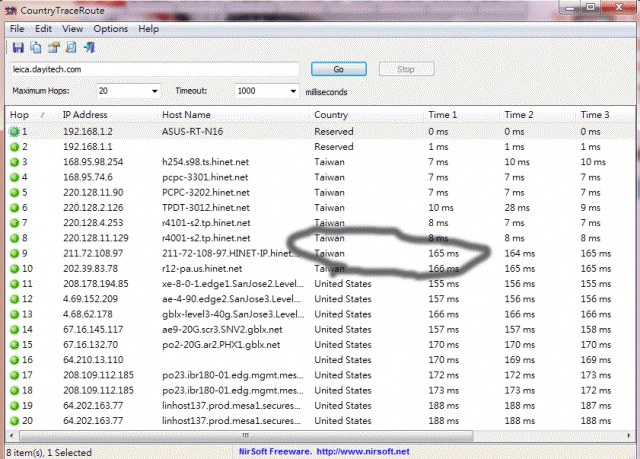
Task: Open the Options menu
Action: [111, 29]
